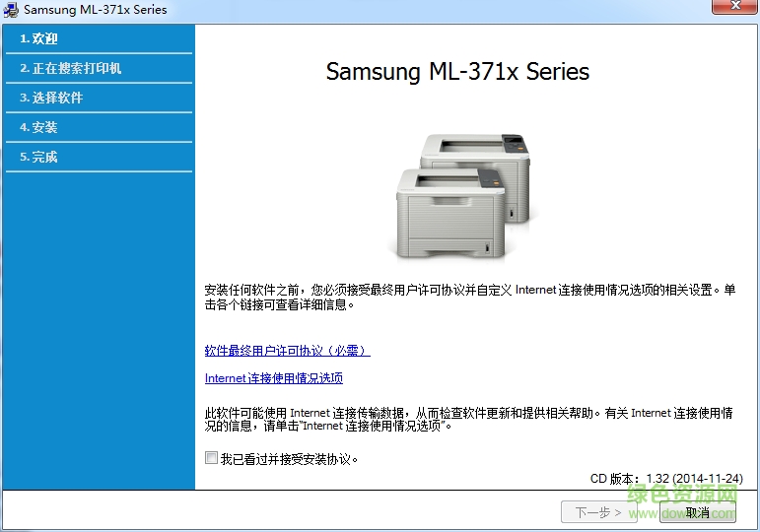This screenshot has width=760, height=532.
Task: Click the CD 版本: 1.32 (2014-11-24) text
Action: click(666, 479)
